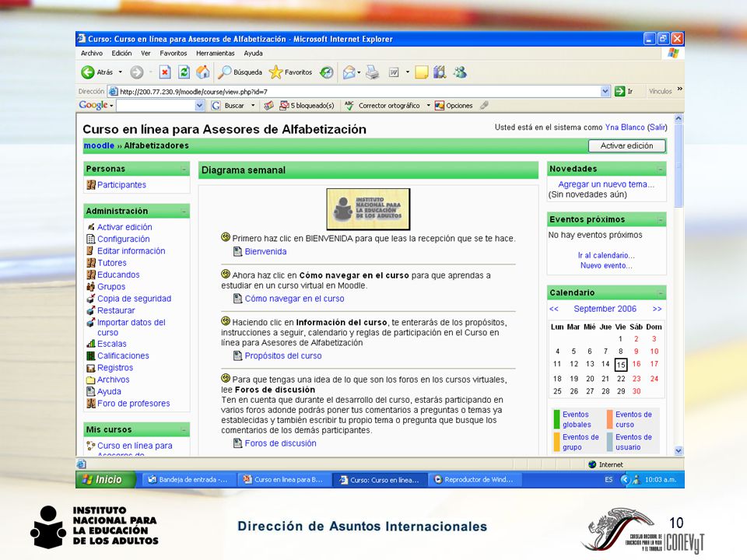Click Ir al calendario link

[x=606, y=255]
